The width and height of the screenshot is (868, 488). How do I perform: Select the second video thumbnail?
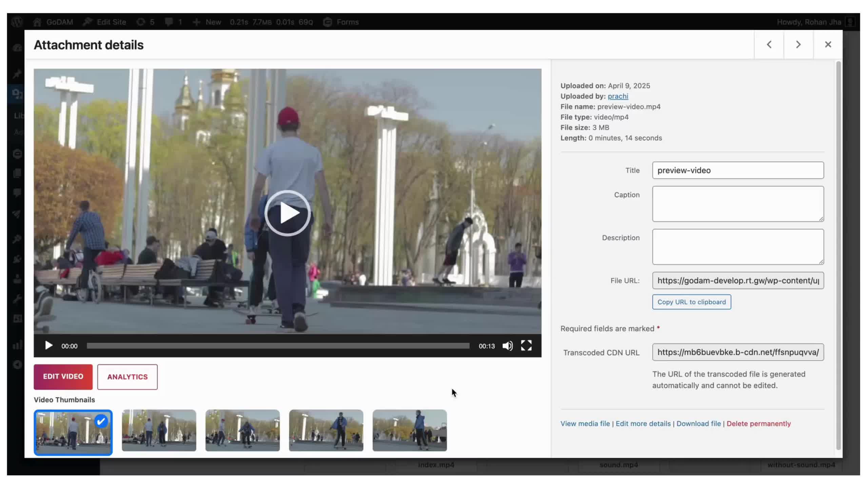[159, 430]
